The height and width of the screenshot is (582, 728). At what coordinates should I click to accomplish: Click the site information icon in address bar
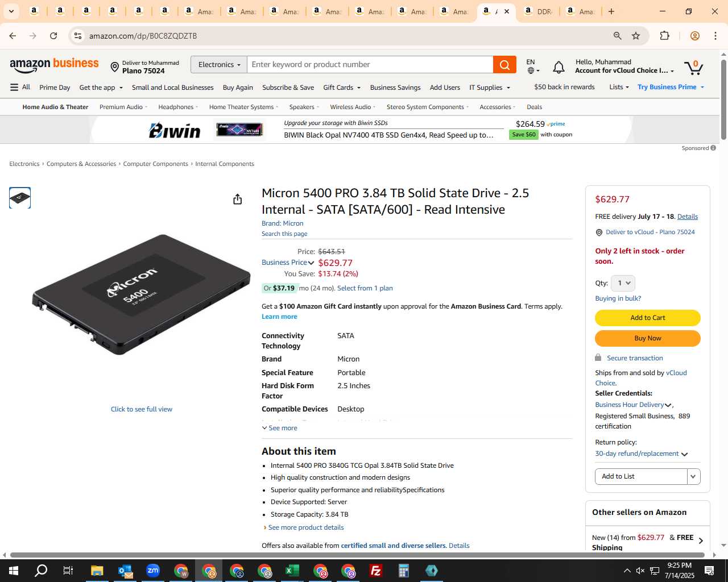coord(78,36)
